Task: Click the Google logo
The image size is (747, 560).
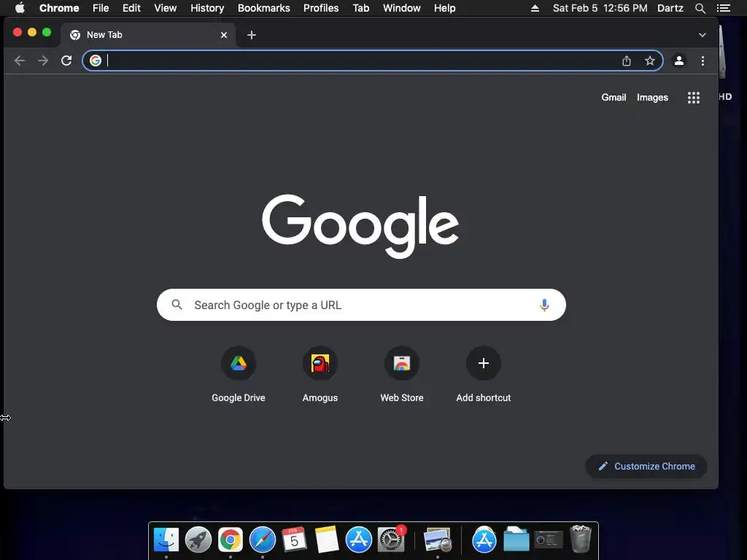Action: (360, 226)
